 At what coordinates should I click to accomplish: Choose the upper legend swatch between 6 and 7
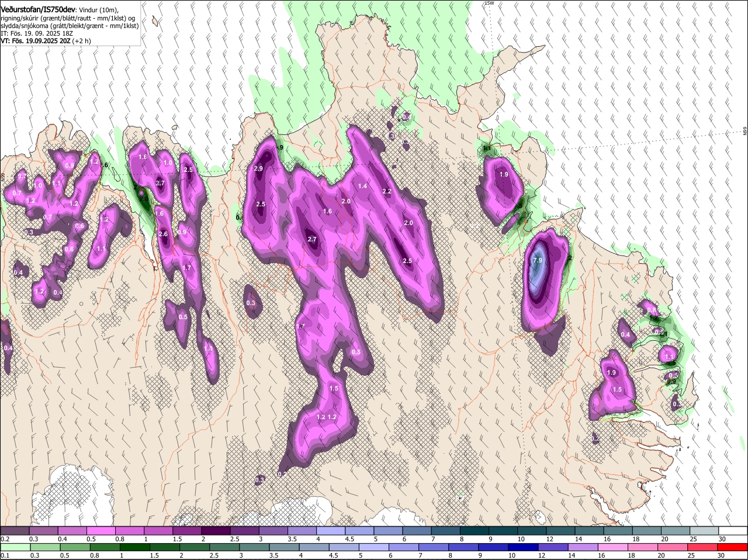[x=417, y=531]
